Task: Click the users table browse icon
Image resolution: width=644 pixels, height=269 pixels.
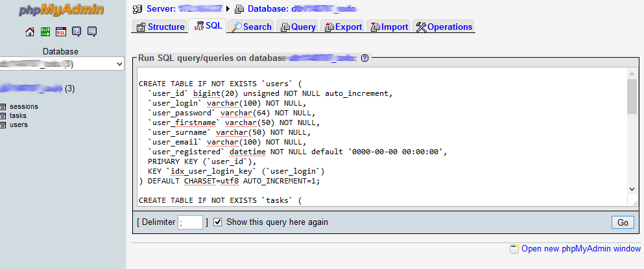Action: pyautogui.click(x=3, y=125)
